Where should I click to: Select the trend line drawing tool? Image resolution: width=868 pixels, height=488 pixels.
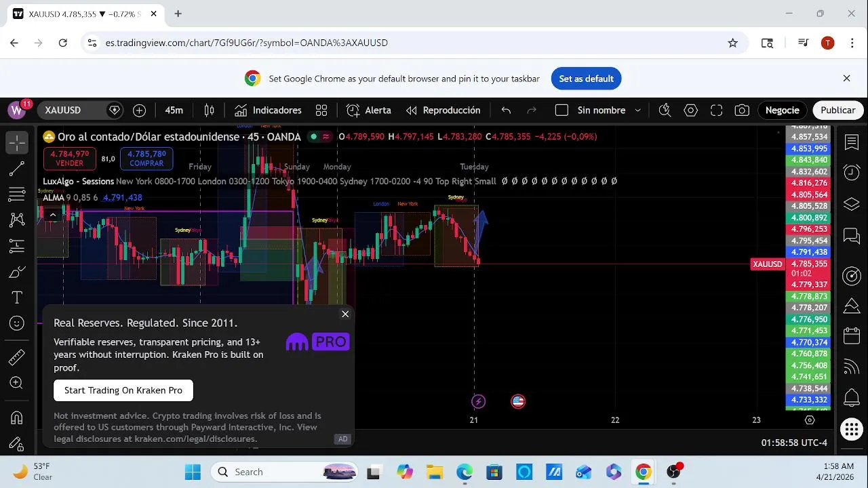coord(17,169)
